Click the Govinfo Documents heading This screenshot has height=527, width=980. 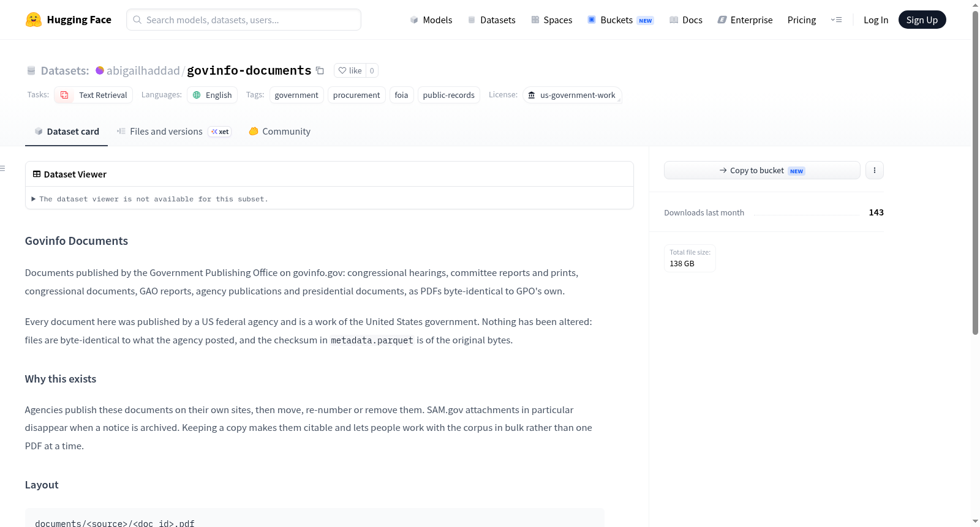coord(77,241)
